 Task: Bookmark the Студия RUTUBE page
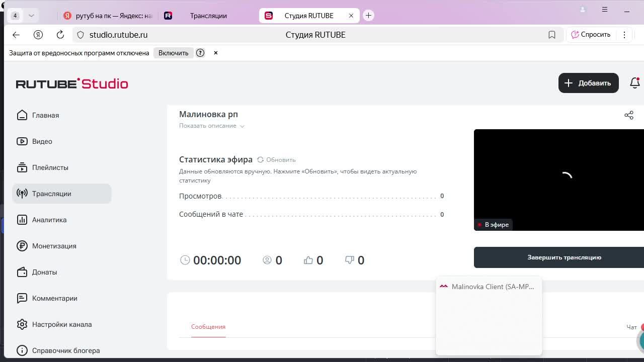(552, 35)
